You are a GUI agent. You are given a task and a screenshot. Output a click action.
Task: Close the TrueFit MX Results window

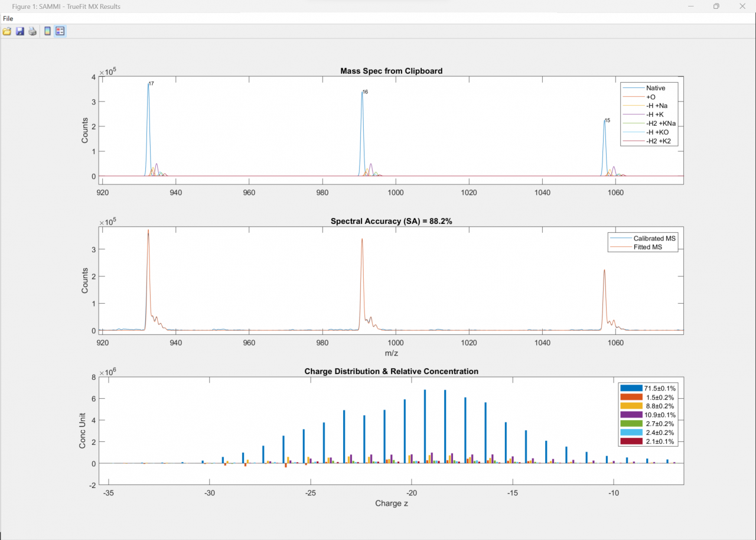coord(742,6)
